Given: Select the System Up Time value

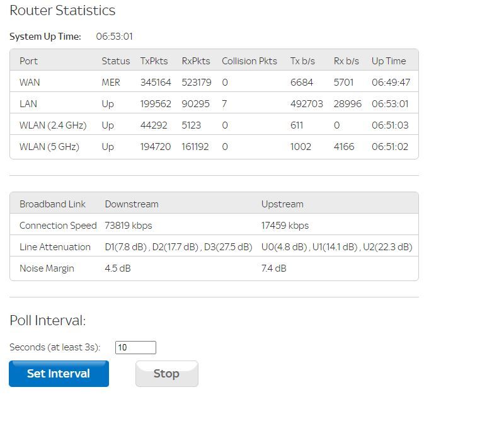Looking at the screenshot, I should tap(114, 37).
